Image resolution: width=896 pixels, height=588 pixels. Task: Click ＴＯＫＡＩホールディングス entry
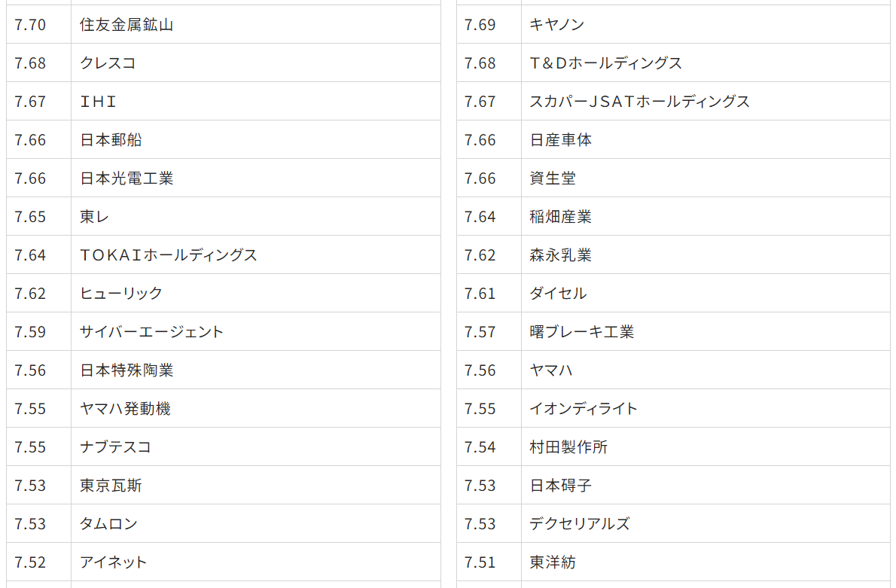(x=169, y=255)
